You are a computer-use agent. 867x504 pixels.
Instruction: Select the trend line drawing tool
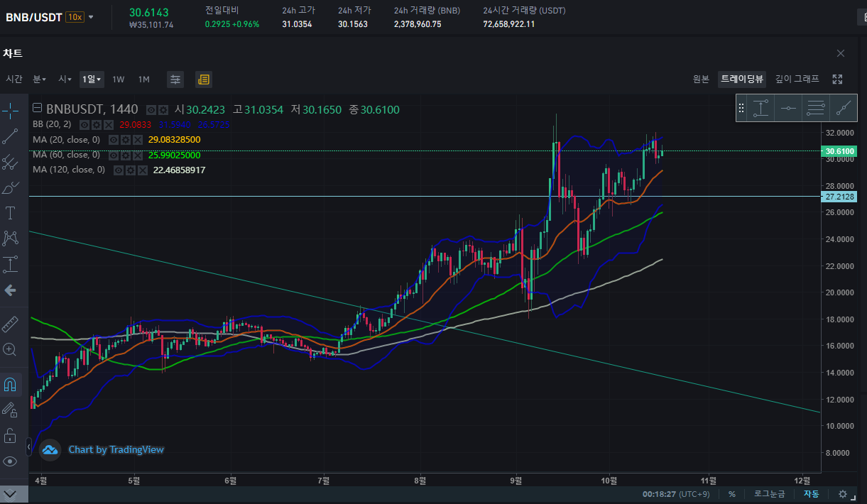click(10, 136)
